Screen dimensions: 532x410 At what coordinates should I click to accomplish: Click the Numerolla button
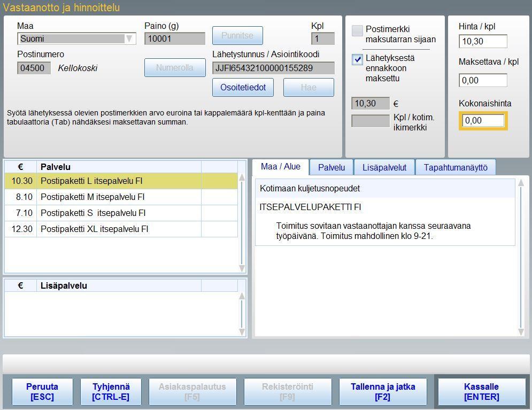coord(175,67)
